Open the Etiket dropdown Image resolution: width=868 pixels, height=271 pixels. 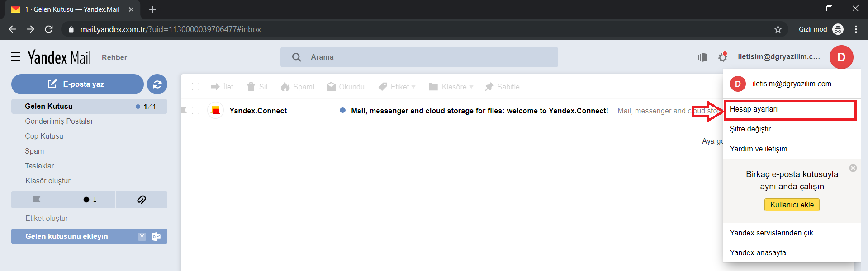pyautogui.click(x=397, y=87)
